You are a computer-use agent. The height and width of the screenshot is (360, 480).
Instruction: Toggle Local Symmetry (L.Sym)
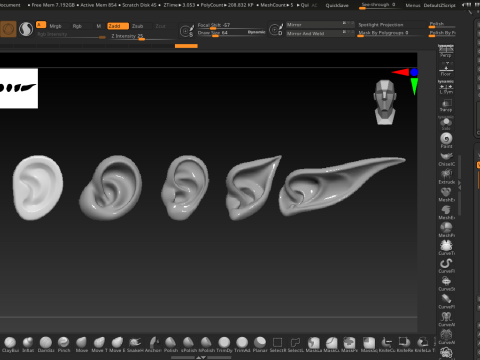pyautogui.click(x=446, y=87)
